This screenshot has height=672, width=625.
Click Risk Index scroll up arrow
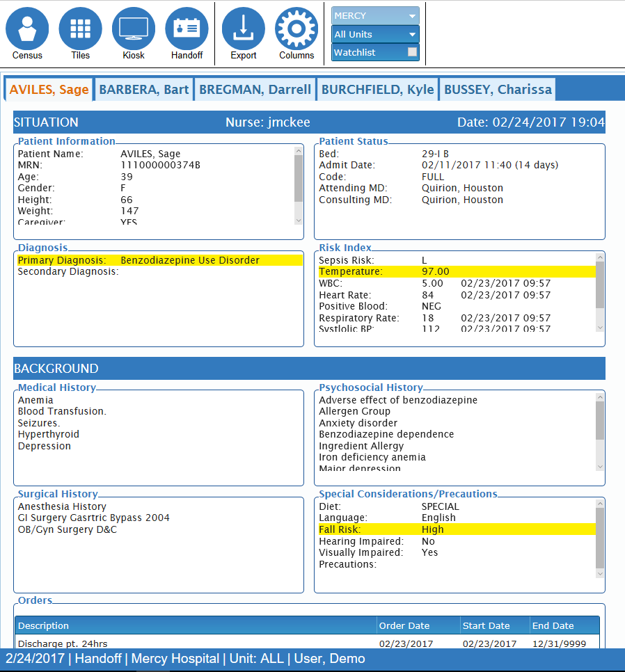click(x=600, y=257)
